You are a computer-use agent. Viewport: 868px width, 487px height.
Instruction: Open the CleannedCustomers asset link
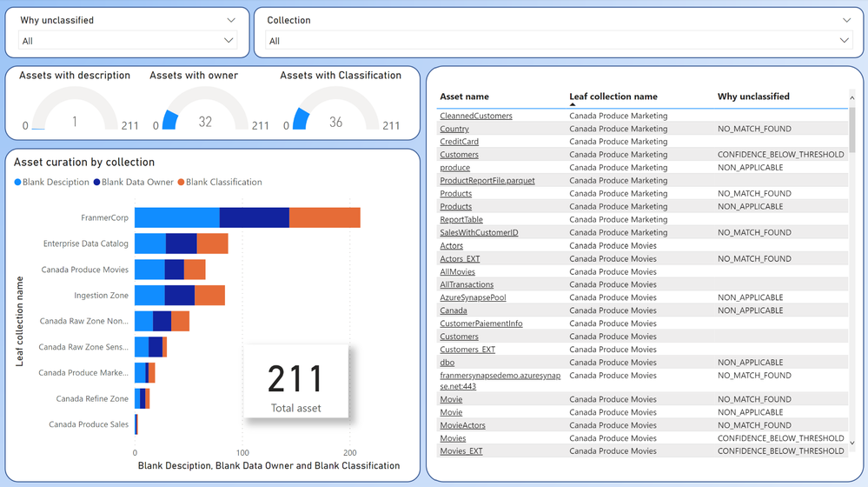(x=476, y=116)
